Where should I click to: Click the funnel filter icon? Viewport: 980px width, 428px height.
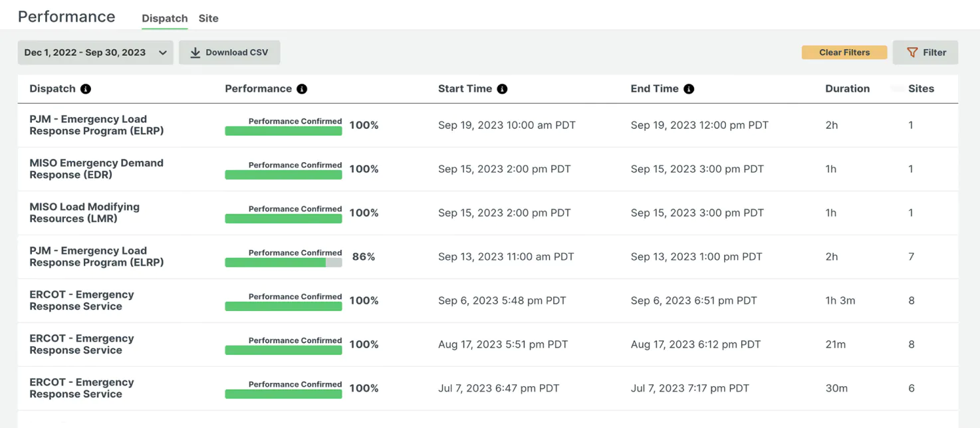[912, 53]
